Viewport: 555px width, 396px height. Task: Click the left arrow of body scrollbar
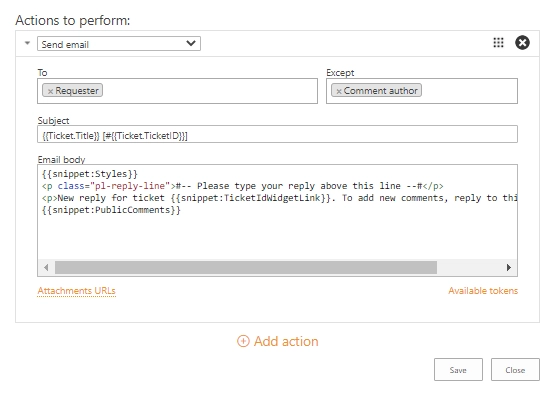pos(46,268)
